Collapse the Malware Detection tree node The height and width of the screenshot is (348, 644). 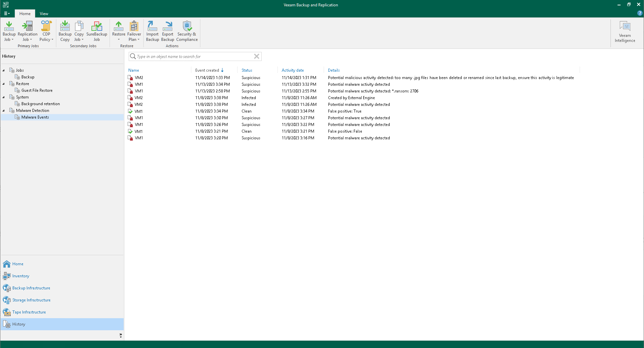(x=4, y=111)
